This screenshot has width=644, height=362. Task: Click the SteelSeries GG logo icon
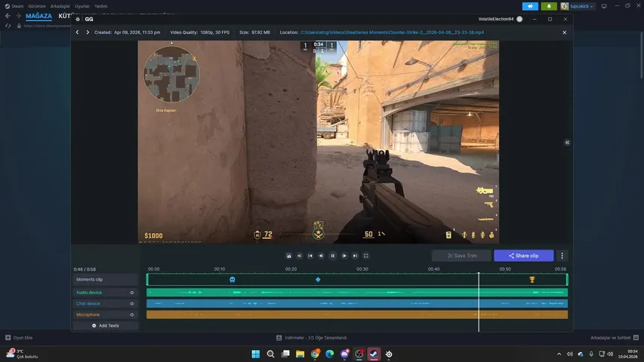(x=78, y=20)
